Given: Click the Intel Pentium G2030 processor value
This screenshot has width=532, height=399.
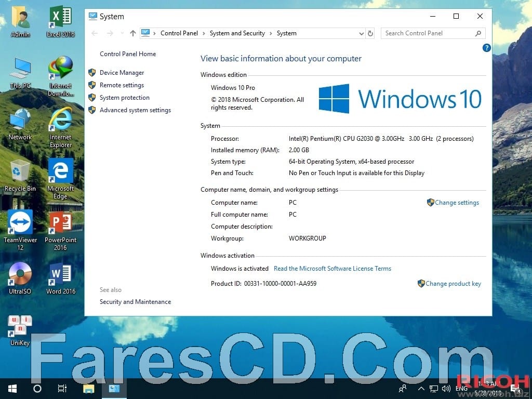Looking at the screenshot, I should [x=381, y=138].
